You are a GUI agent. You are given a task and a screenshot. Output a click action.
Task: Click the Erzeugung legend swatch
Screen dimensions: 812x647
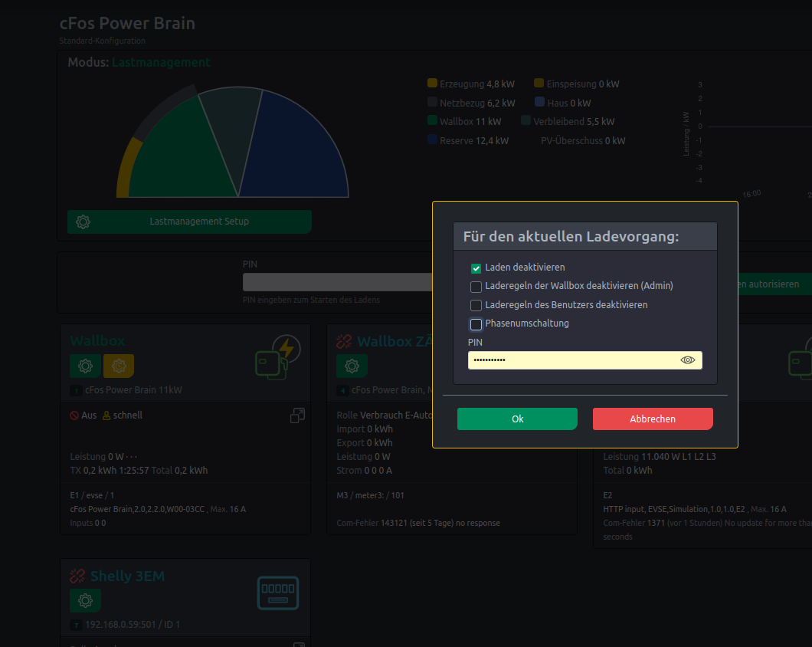pos(432,83)
